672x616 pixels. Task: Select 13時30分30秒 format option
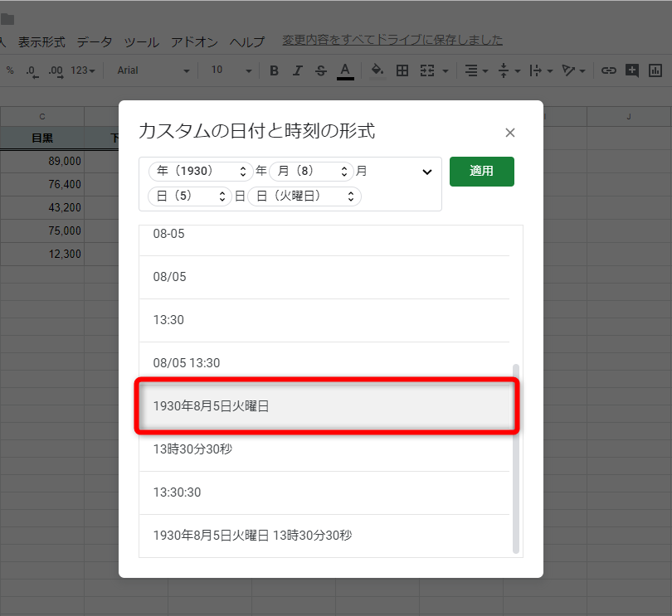(x=324, y=449)
